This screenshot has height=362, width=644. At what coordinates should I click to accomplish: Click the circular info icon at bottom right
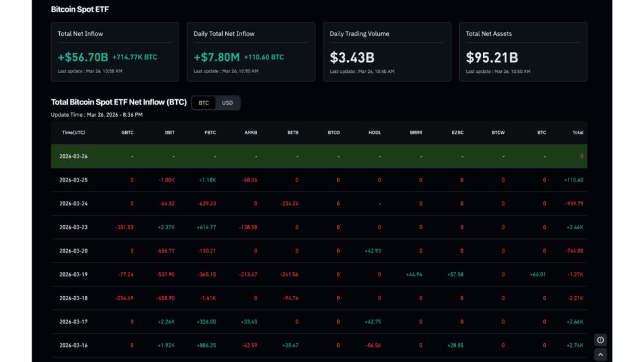(x=600, y=340)
